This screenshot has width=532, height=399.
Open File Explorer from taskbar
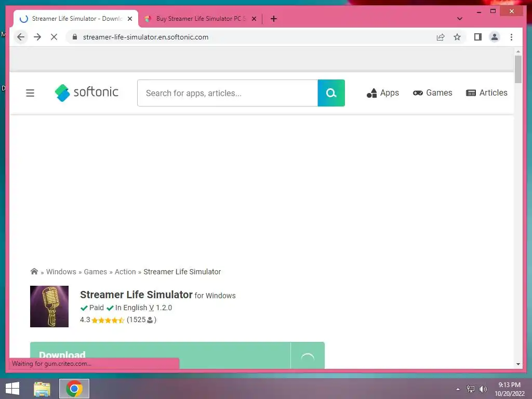(x=42, y=389)
